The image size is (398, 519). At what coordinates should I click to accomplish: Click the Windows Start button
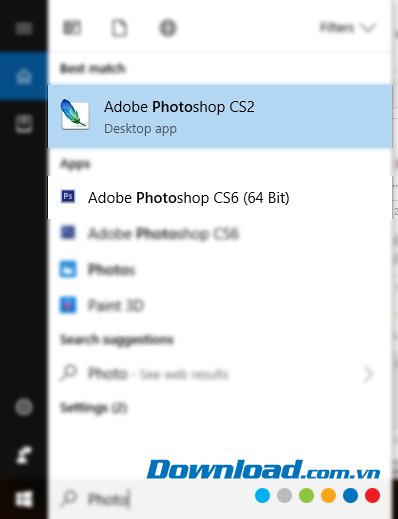[x=24, y=499]
